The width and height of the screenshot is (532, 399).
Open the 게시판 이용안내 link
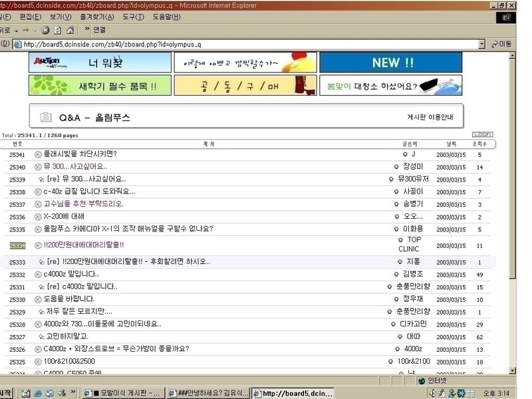point(430,117)
